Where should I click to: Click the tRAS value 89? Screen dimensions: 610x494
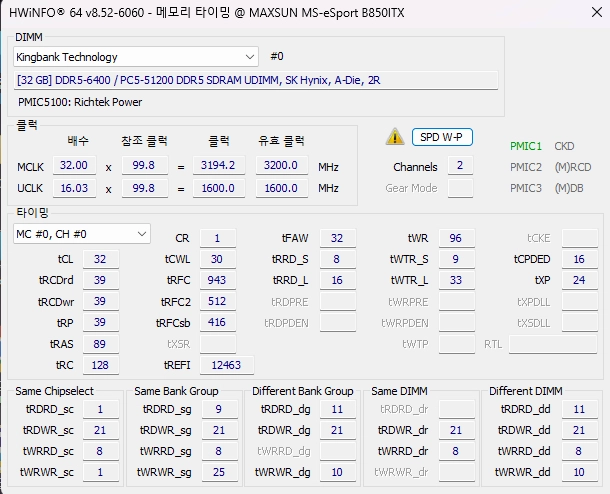(x=100, y=344)
